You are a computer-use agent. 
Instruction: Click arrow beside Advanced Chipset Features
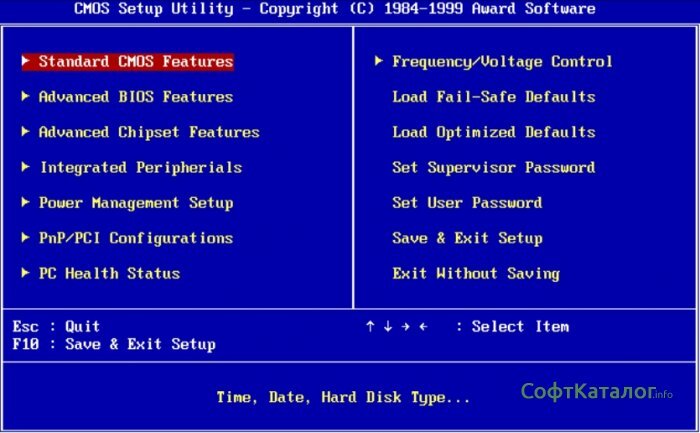(26, 131)
